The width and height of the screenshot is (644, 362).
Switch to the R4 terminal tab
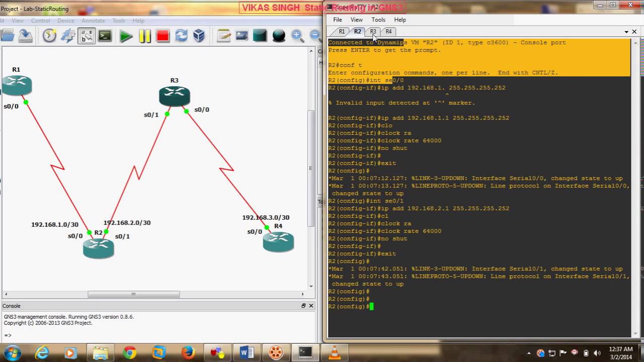pyautogui.click(x=388, y=31)
